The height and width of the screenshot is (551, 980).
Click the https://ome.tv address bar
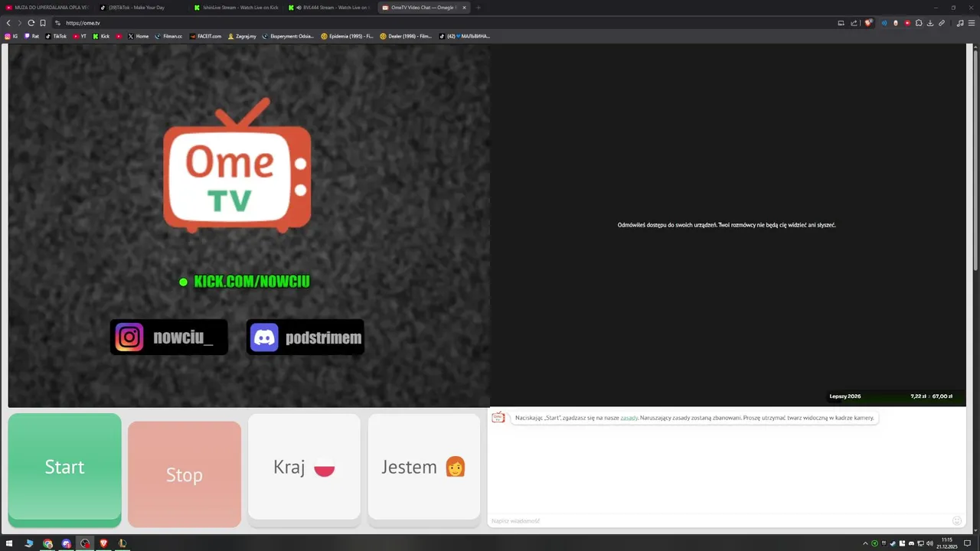pyautogui.click(x=444, y=23)
